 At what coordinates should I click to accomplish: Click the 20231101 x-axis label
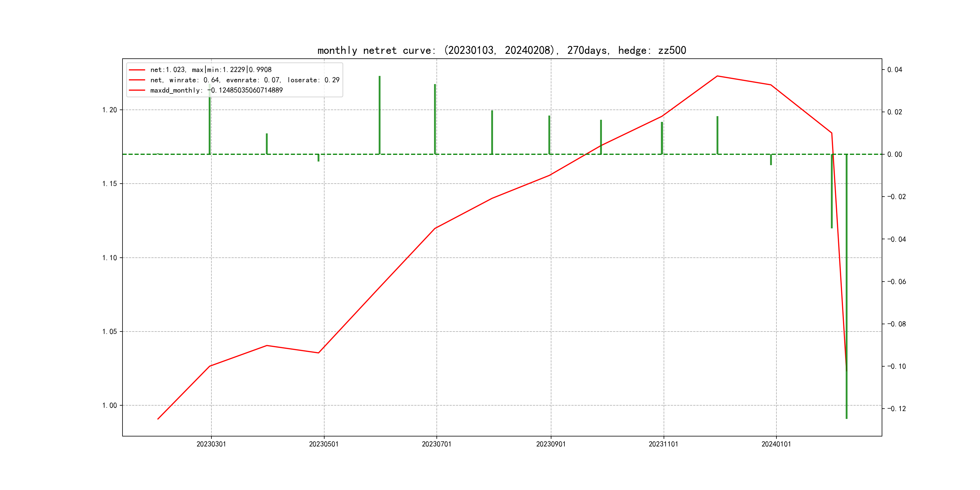pyautogui.click(x=664, y=444)
